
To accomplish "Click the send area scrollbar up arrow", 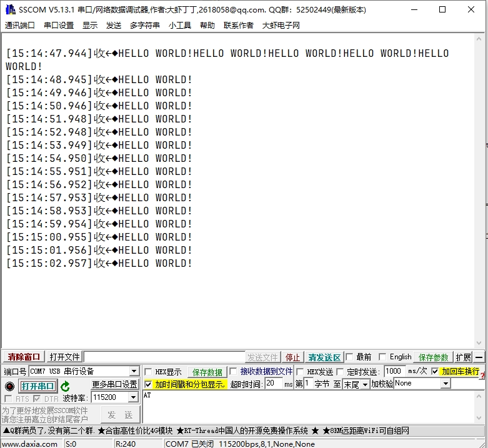I will click(x=479, y=396).
